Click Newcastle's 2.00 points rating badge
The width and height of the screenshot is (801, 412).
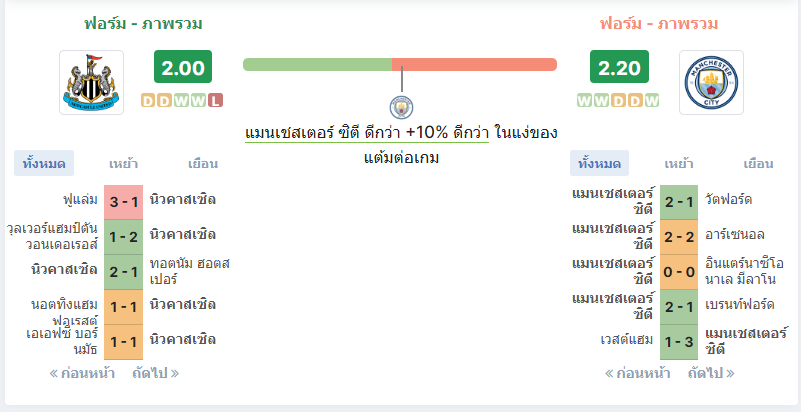point(183,66)
